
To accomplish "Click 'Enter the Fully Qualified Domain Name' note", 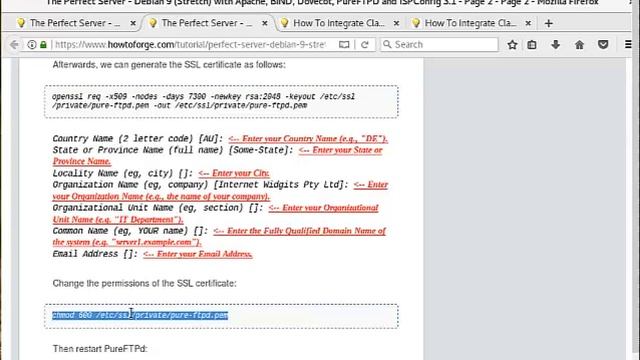I will 219,236.
